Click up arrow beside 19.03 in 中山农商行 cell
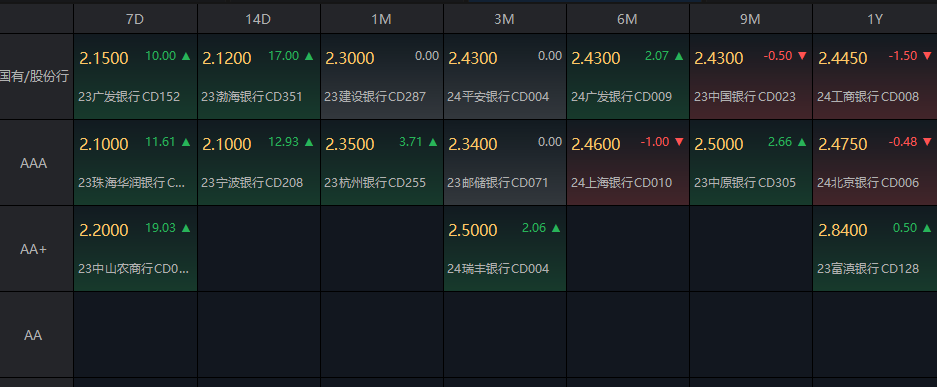Screen dimensions: 937x387 pos(186,228)
